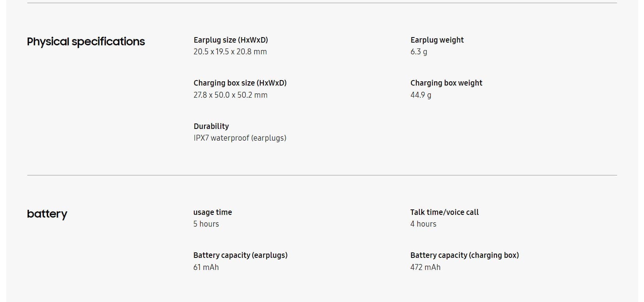Select the 4 hours talk time value
This screenshot has width=644, height=302.
(x=423, y=224)
